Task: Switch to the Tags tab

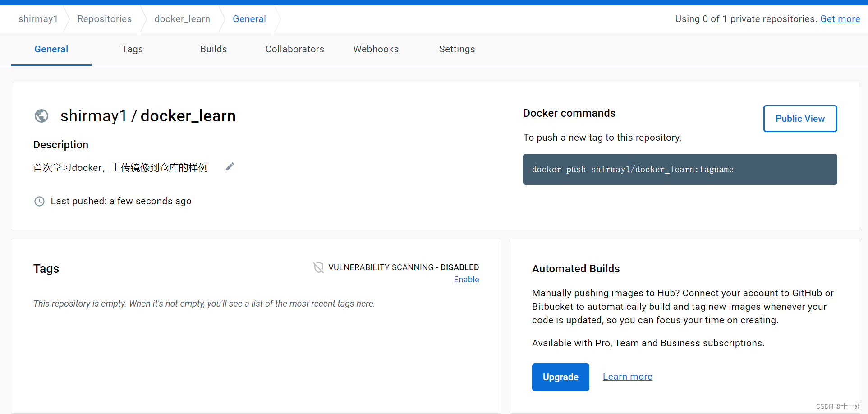Action: (133, 49)
